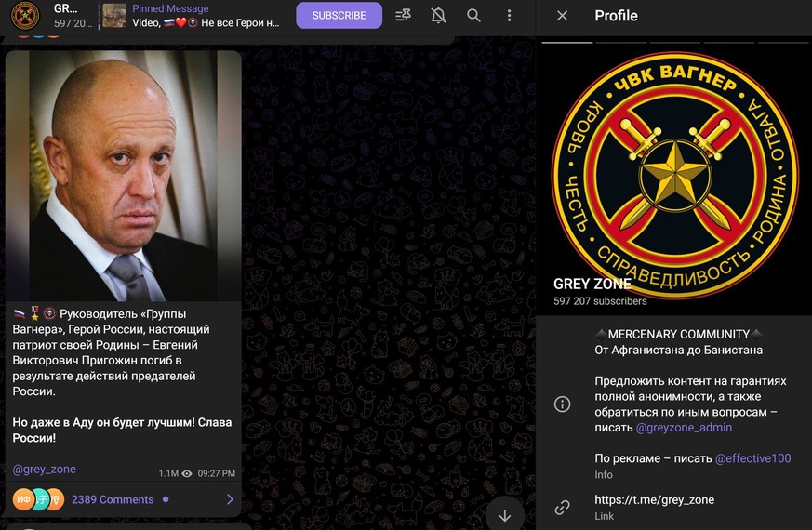Click the 1.1M view count
The image size is (812, 530).
pyautogui.click(x=168, y=473)
